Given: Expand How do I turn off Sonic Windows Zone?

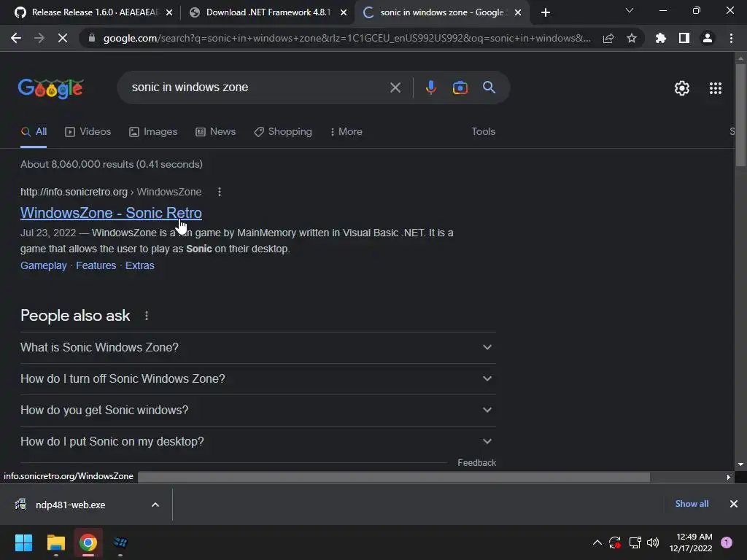Looking at the screenshot, I should pos(258,379).
